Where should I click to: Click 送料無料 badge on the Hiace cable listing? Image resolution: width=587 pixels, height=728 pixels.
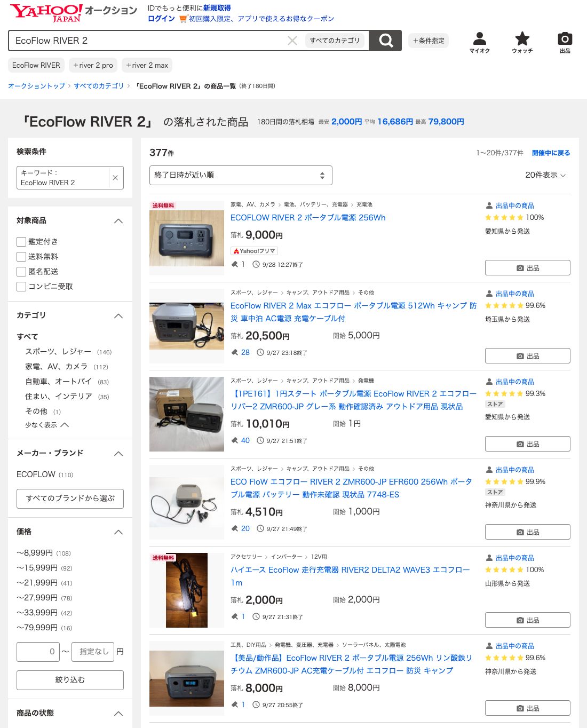click(x=163, y=558)
